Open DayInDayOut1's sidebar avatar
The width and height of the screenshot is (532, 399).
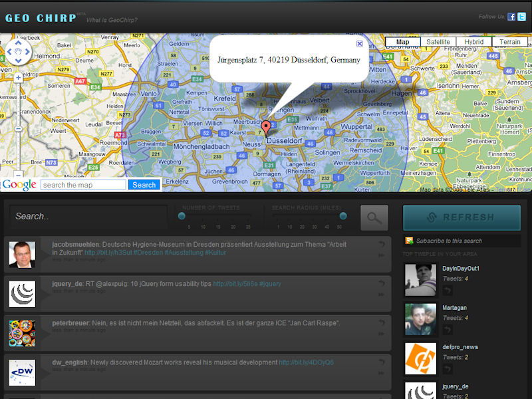[421, 280]
